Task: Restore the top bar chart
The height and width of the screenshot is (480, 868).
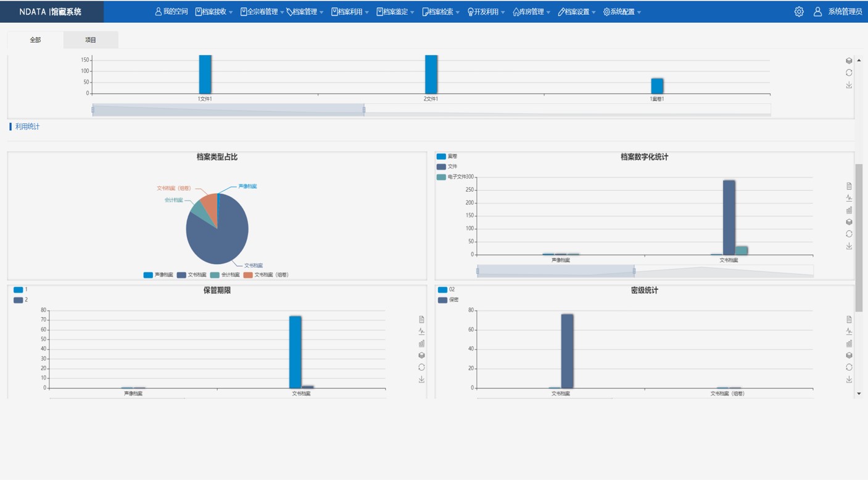Action: [x=849, y=73]
